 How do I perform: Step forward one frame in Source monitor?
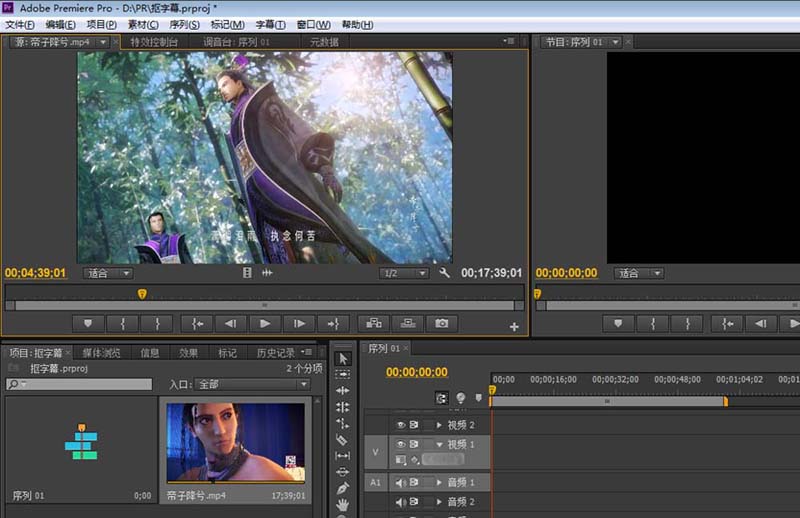(x=299, y=324)
